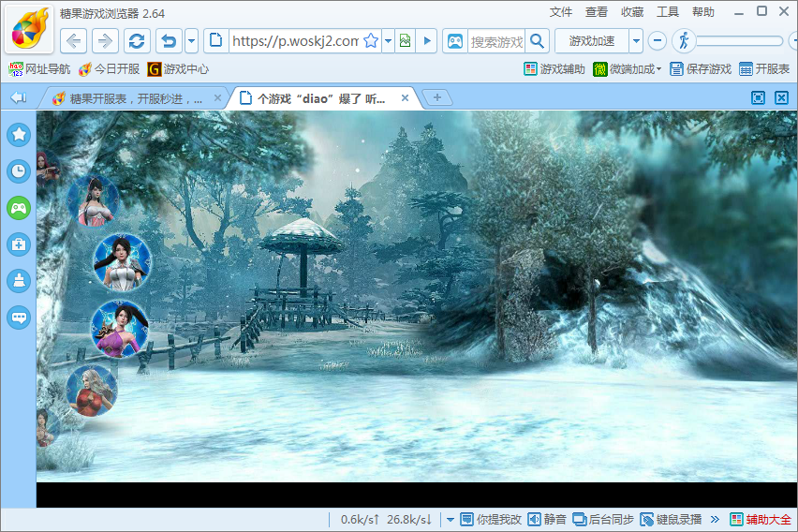Click the refresh page icon
Image resolution: width=798 pixels, height=532 pixels.
coord(137,41)
